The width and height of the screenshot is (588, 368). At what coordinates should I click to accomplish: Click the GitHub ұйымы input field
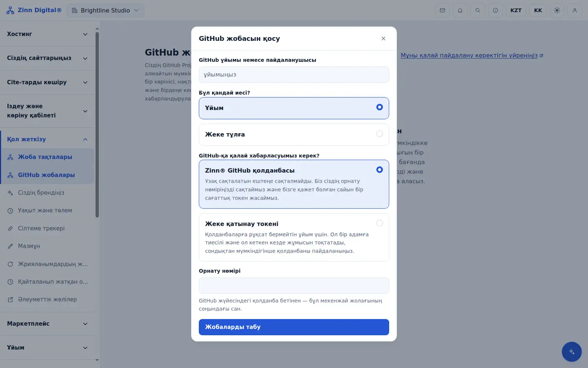click(x=294, y=75)
